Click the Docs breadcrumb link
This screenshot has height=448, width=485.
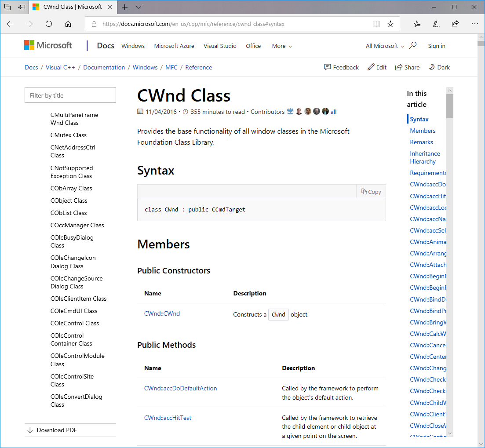tap(31, 67)
